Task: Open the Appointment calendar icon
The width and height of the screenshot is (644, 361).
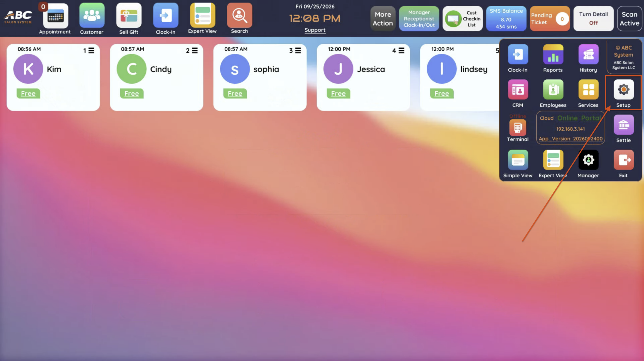Action: click(x=55, y=16)
